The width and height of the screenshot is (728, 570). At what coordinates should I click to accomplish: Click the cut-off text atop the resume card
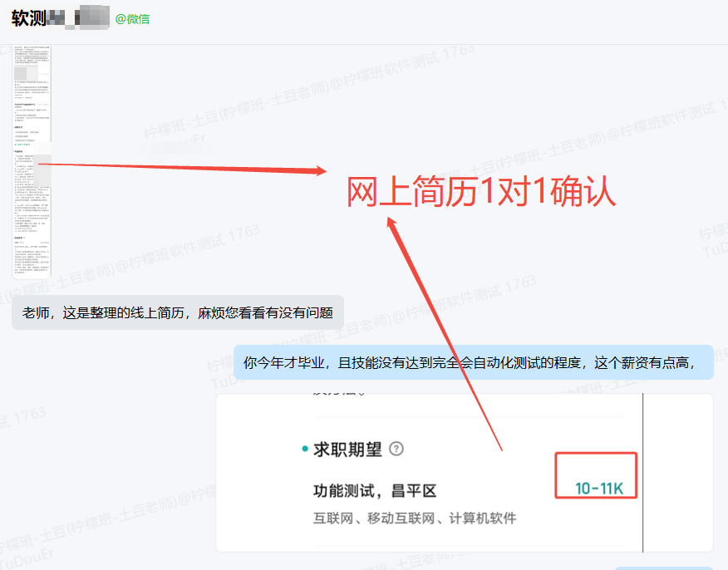point(332,397)
